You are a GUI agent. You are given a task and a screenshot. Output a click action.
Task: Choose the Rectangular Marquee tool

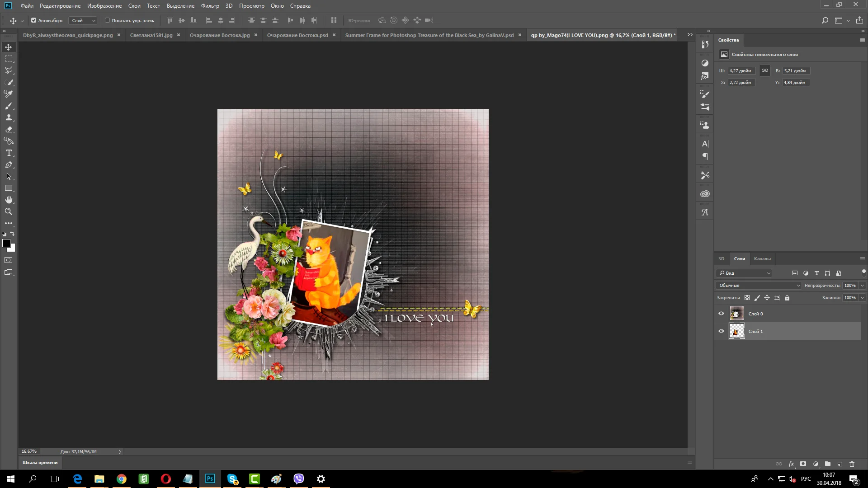[x=9, y=59]
